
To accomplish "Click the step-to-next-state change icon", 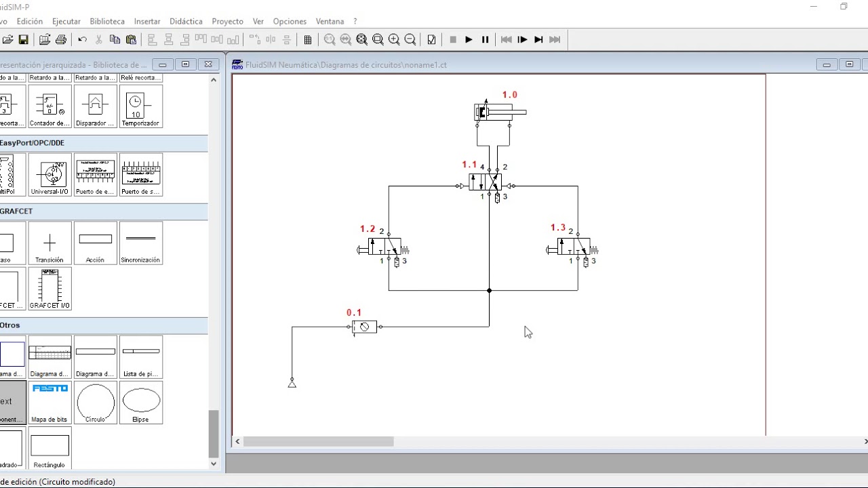I will [538, 39].
